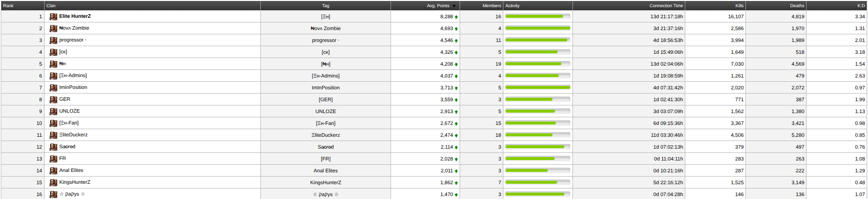This screenshot has height=199, width=868.
Task: Click the clan icon next to GER
Action: (x=53, y=99)
